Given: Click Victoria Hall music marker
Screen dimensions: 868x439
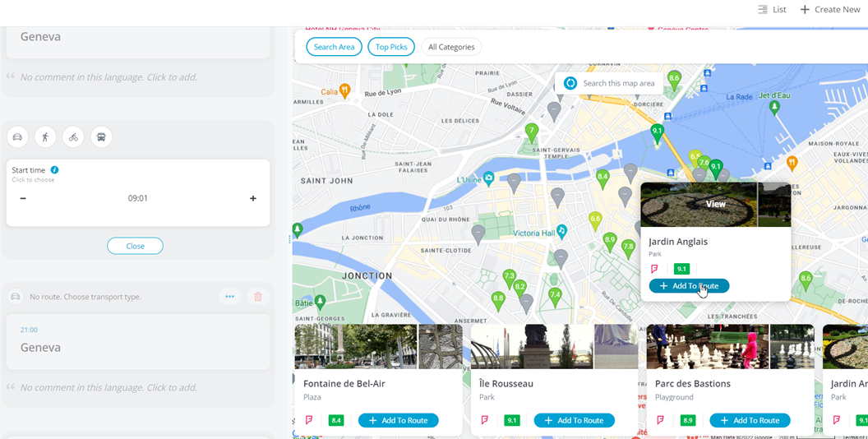Looking at the screenshot, I should point(561,231).
